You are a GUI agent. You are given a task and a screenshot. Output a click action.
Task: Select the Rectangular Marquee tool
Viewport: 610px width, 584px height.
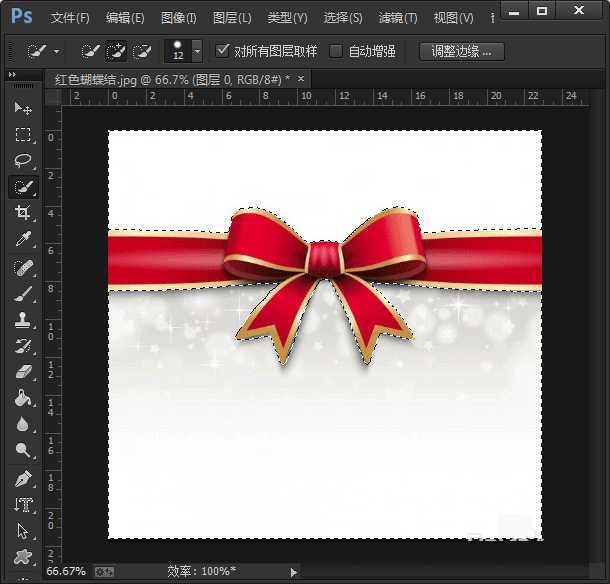click(23, 135)
